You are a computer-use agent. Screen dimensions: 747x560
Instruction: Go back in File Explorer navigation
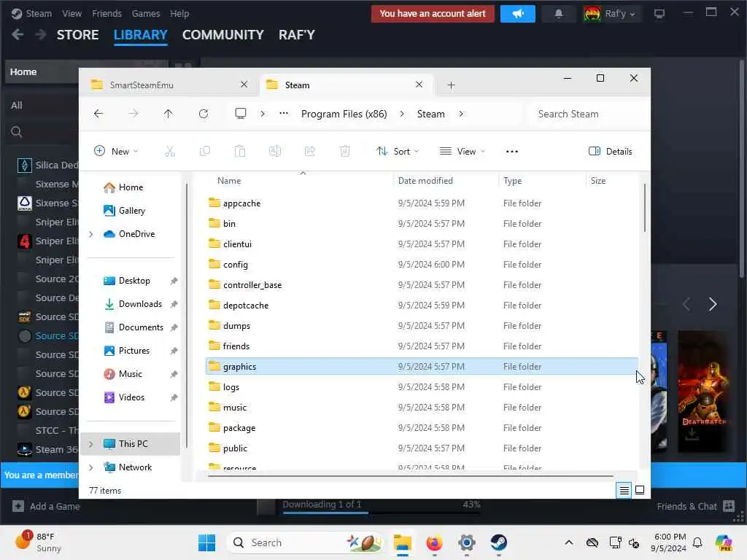tap(98, 114)
